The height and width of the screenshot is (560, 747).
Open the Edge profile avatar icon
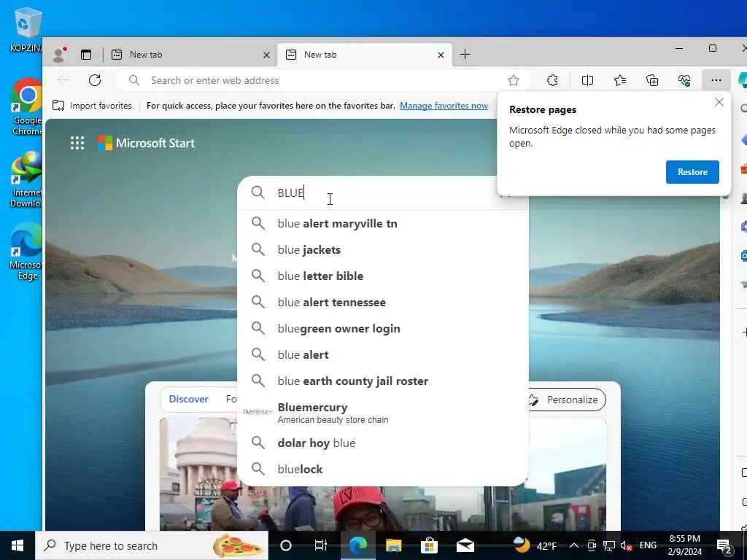click(59, 55)
